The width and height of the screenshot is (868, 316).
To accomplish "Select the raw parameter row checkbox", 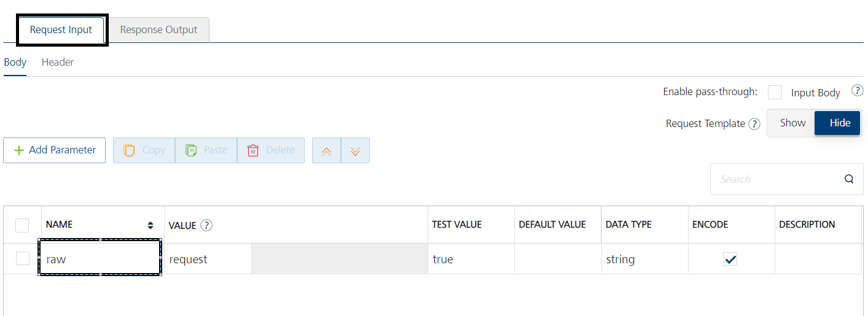I will click(x=23, y=258).
